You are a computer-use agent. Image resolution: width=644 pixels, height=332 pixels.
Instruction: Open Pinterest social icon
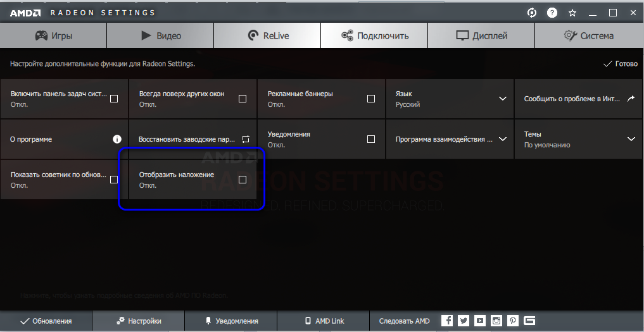pos(513,321)
